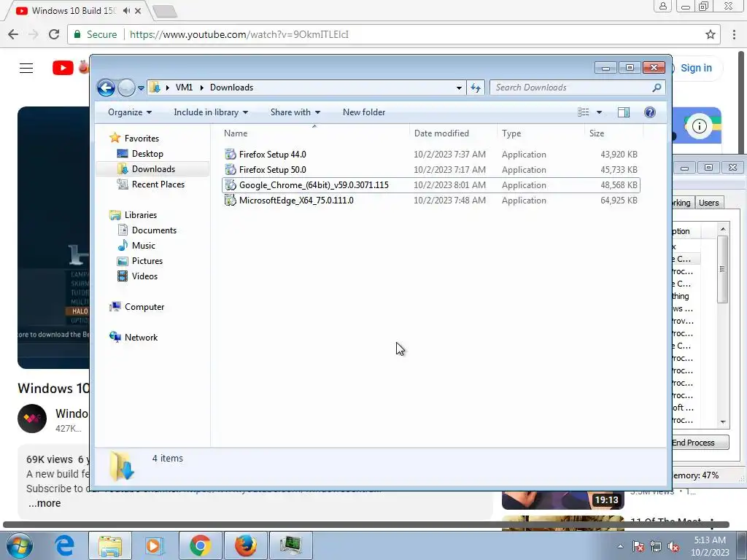Image resolution: width=747 pixels, height=560 pixels.
Task: Open the Windows Start orb
Action: point(18,546)
